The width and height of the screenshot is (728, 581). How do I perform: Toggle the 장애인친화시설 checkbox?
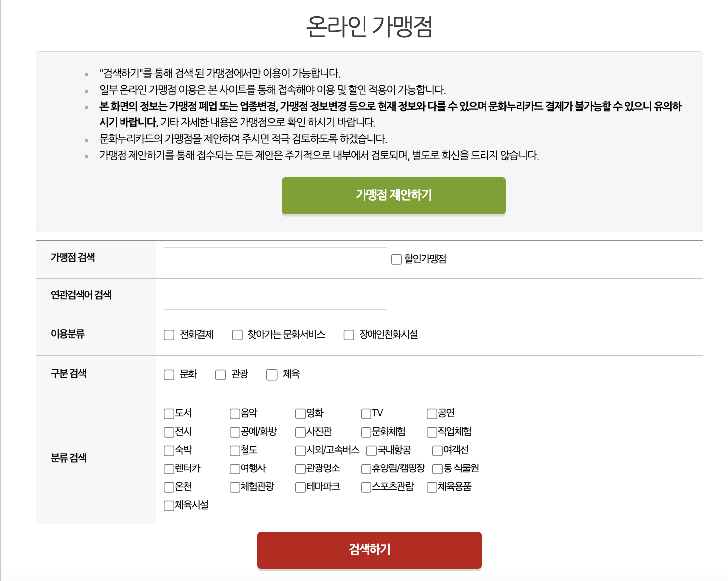pos(349,335)
